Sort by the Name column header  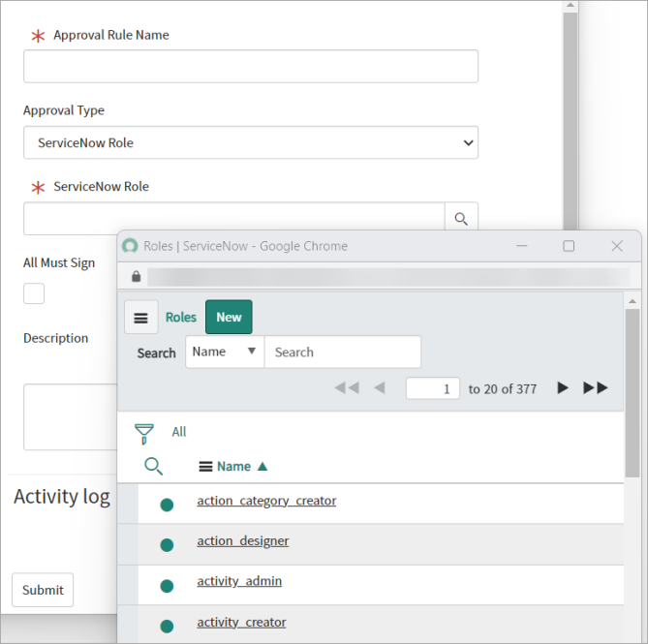(233, 467)
